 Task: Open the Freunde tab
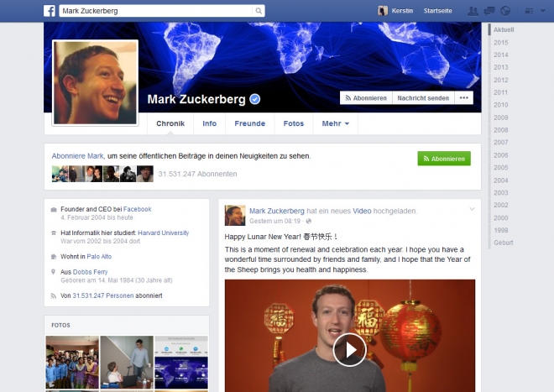(x=250, y=123)
